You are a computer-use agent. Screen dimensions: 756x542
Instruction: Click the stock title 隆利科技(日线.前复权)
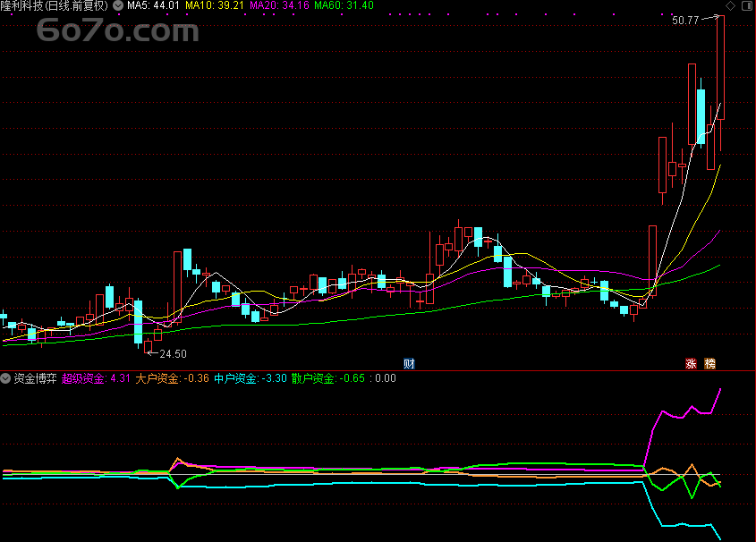pos(55,5)
